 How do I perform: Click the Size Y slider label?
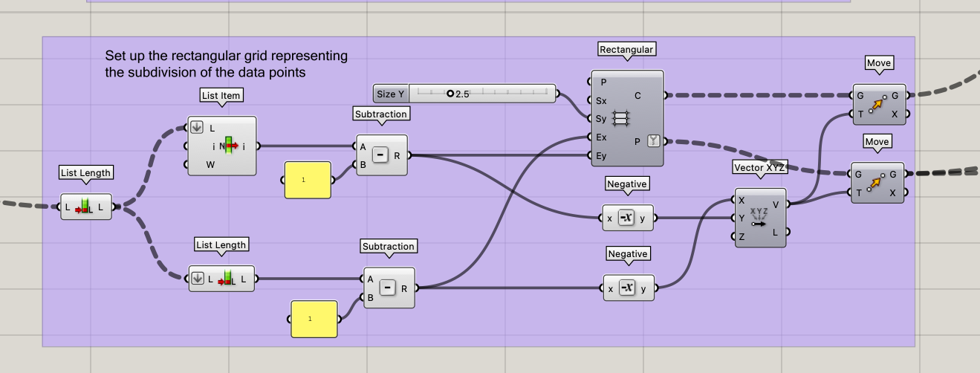coord(391,94)
